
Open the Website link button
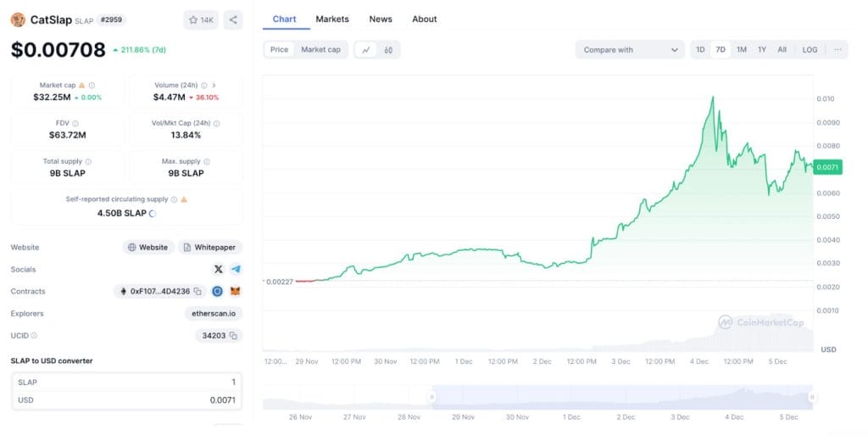click(147, 247)
